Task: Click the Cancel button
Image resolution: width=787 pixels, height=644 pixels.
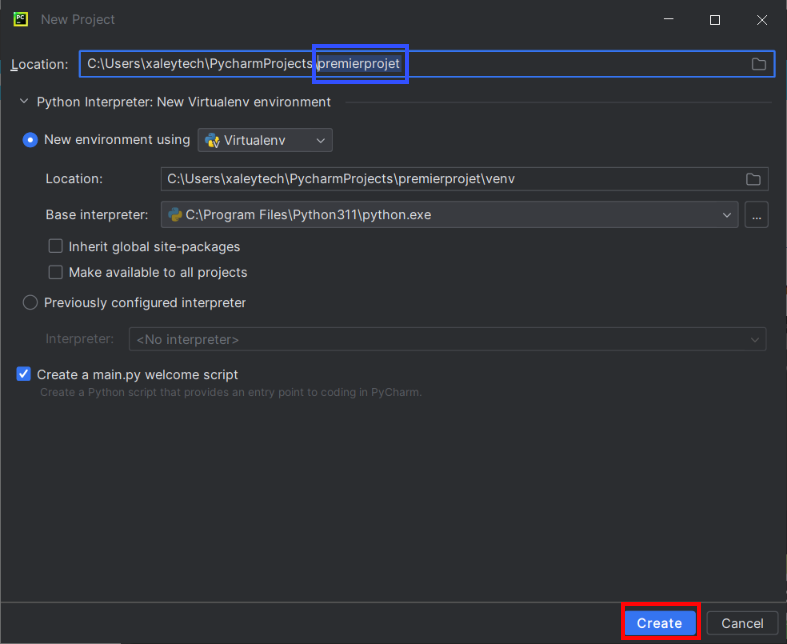Action: pyautogui.click(x=742, y=623)
